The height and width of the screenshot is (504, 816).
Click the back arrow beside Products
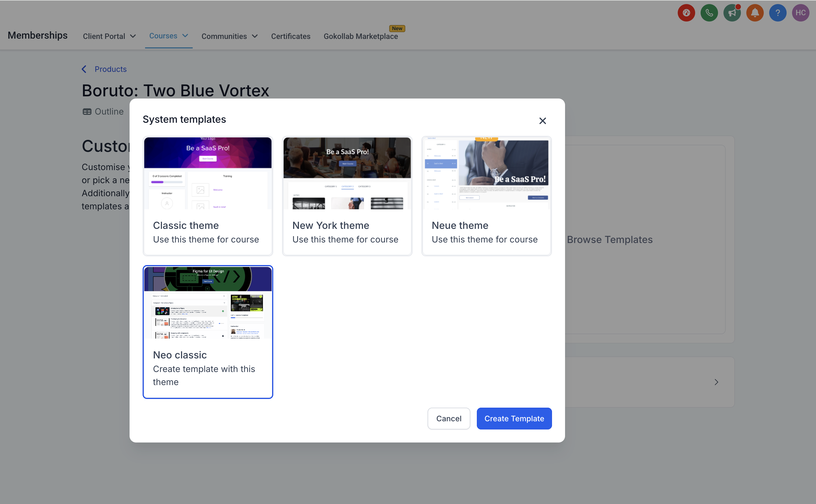[84, 69]
